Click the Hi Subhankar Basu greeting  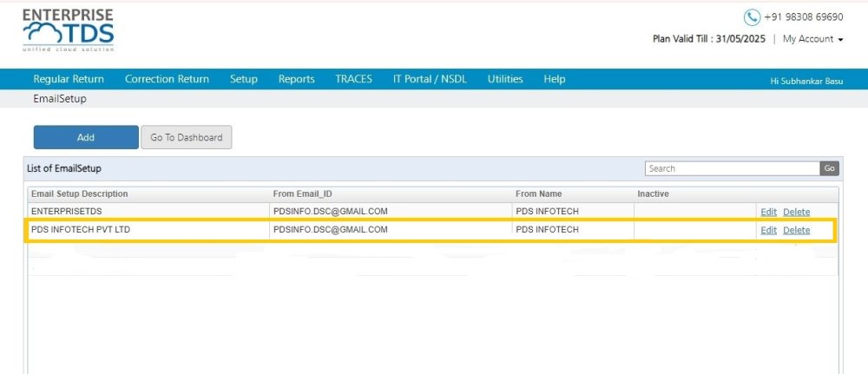pyautogui.click(x=806, y=82)
